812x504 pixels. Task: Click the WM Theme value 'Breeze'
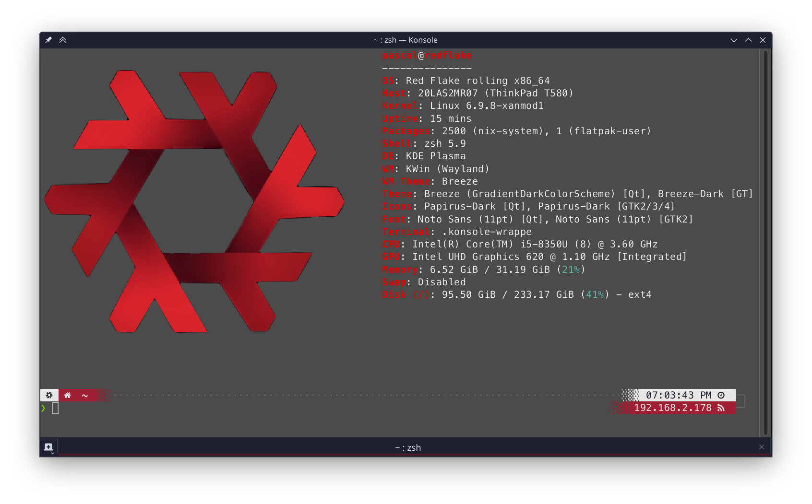click(x=460, y=181)
